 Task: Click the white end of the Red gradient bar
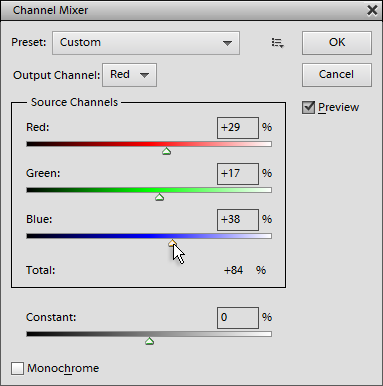(x=267, y=144)
